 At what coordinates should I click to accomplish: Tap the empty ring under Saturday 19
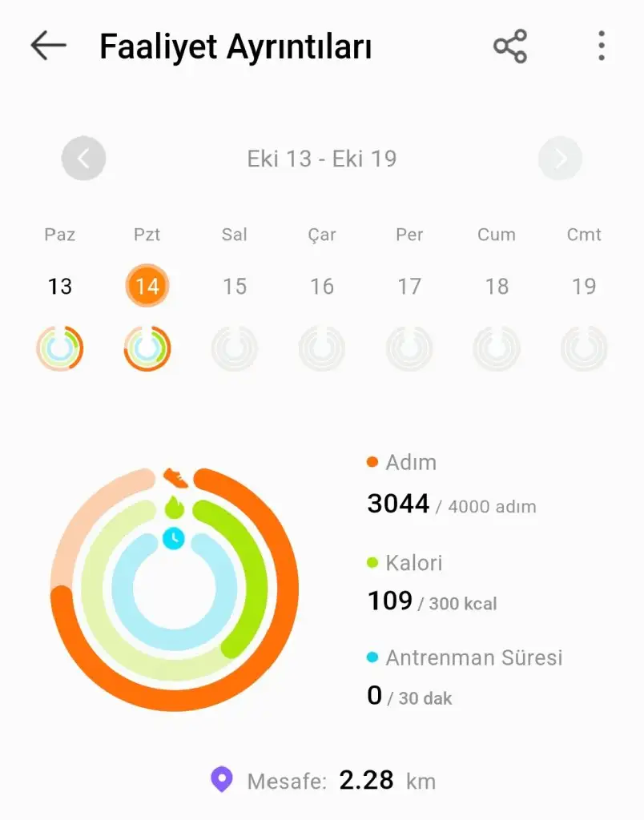[x=584, y=349]
